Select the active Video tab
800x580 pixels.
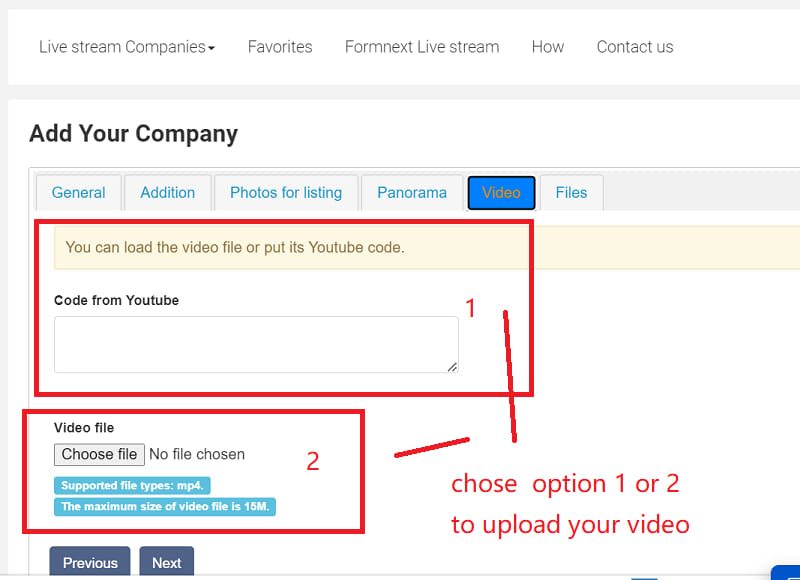tap(502, 193)
